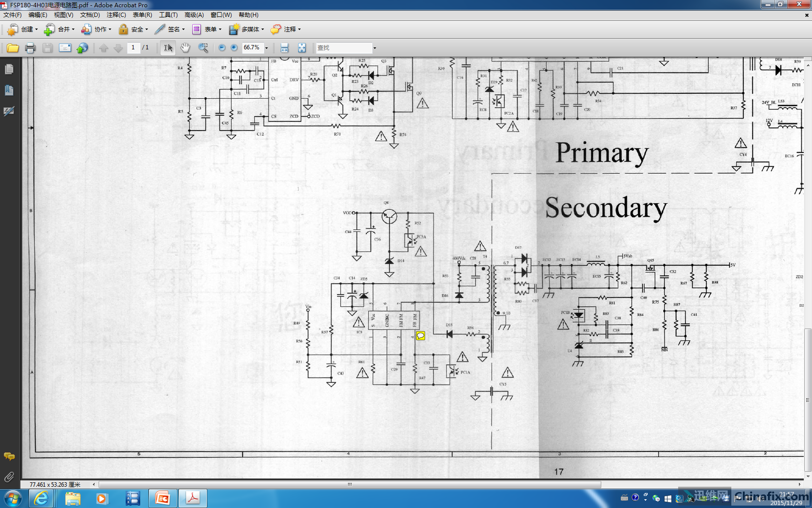Screen dimensions: 812x508
Task: Click the Adobe Acrobat taskbar button
Action: tap(193, 498)
